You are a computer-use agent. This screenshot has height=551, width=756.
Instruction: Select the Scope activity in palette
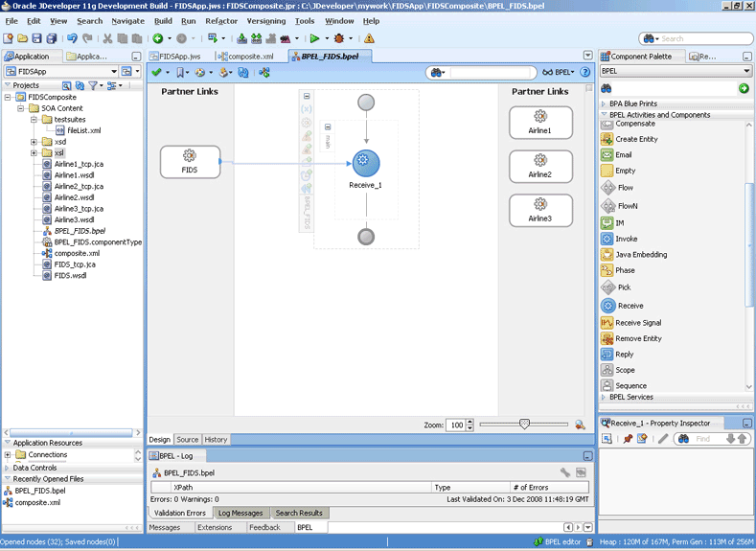pos(618,370)
